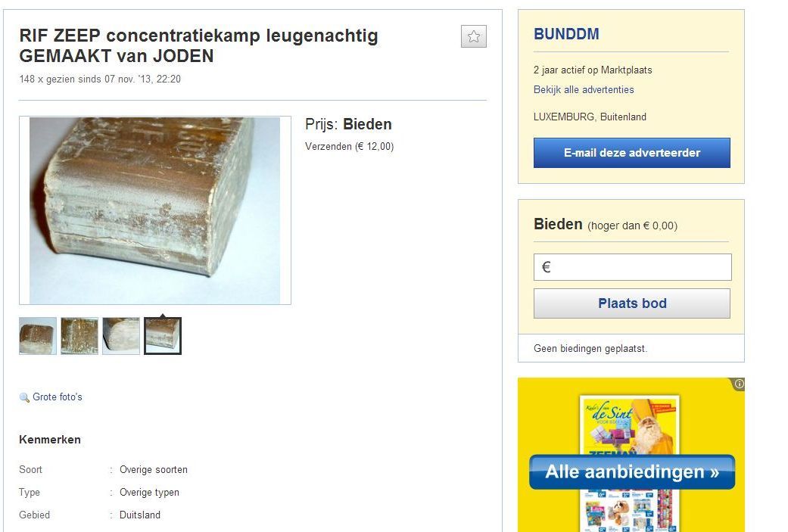This screenshot has height=532, width=788.
Task: Click the magnifier icon beside Grote foto's
Action: (x=24, y=397)
